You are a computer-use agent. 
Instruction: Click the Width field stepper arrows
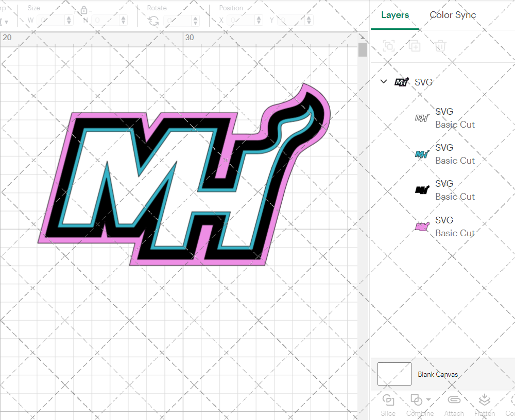point(68,21)
